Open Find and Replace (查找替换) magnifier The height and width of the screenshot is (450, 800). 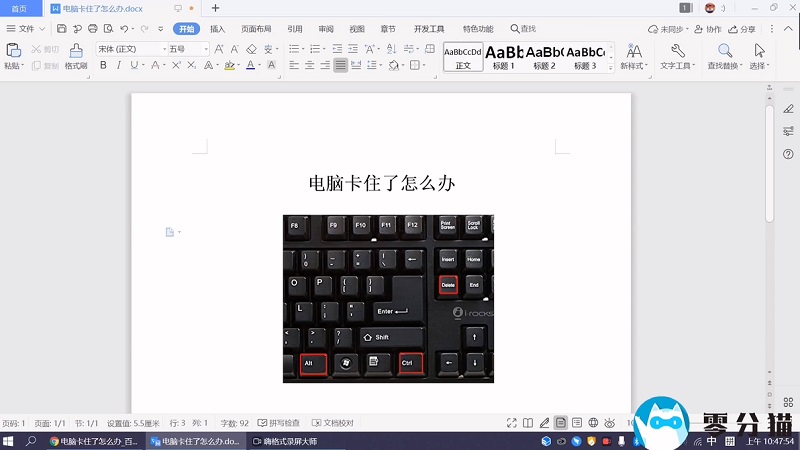724,50
